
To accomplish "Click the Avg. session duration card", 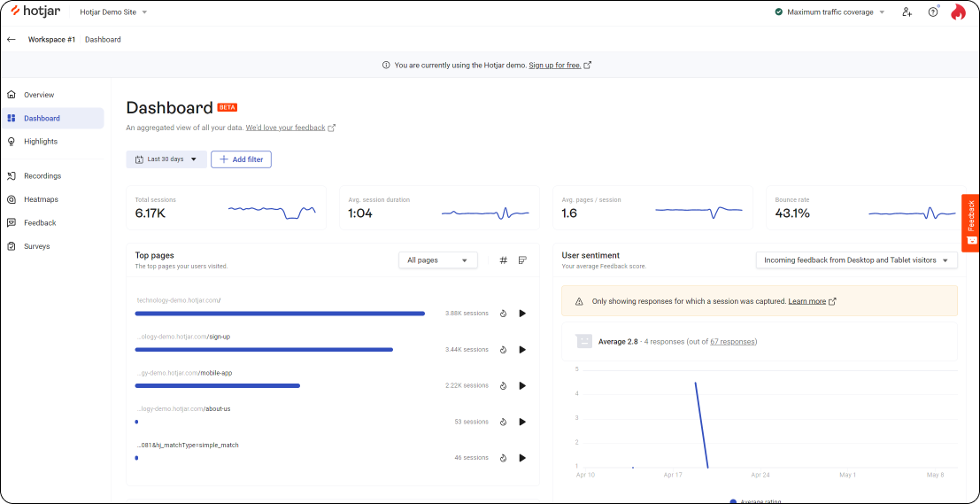I will 439,207.
